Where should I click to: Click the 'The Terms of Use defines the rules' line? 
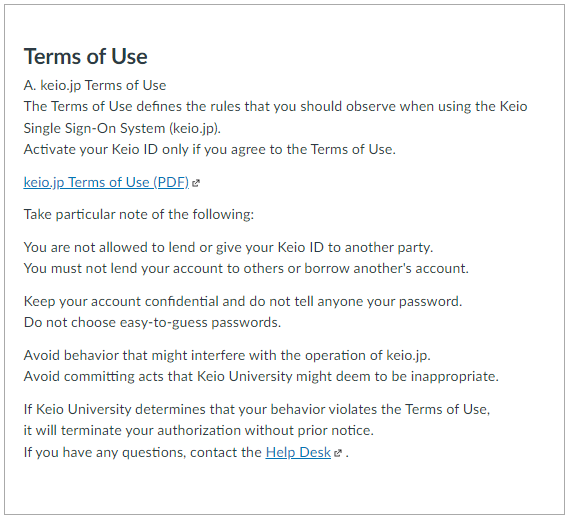click(275, 107)
